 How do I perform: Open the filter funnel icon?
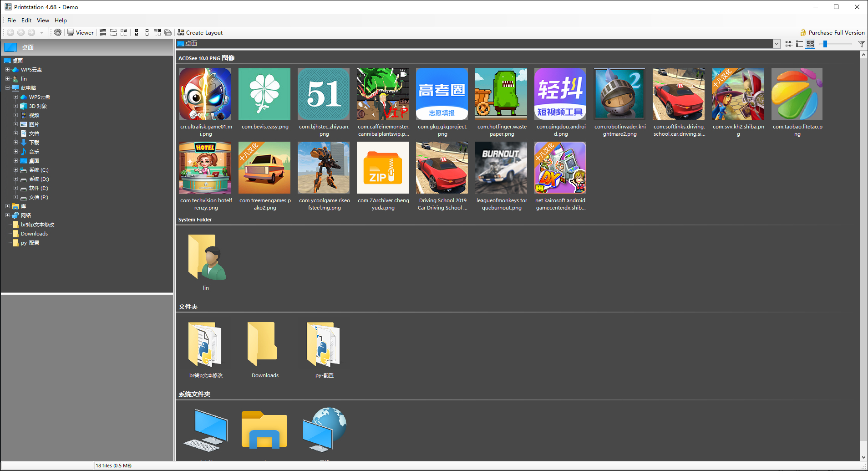[861, 44]
